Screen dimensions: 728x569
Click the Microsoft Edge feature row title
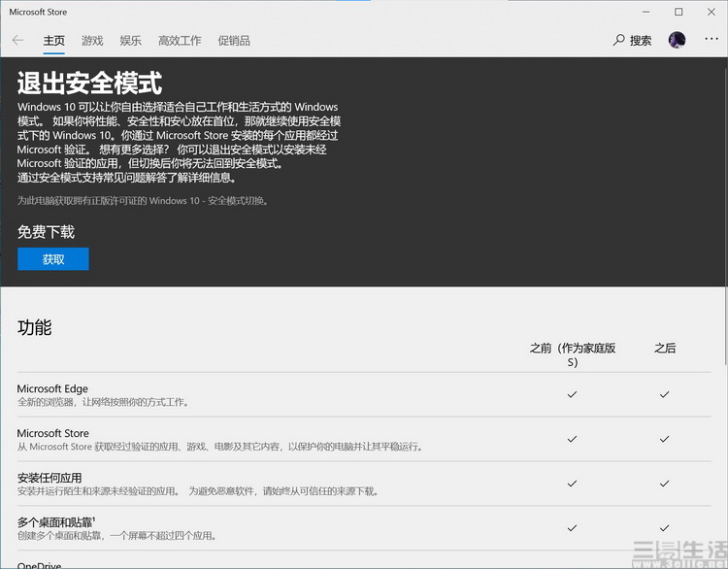click(x=52, y=388)
